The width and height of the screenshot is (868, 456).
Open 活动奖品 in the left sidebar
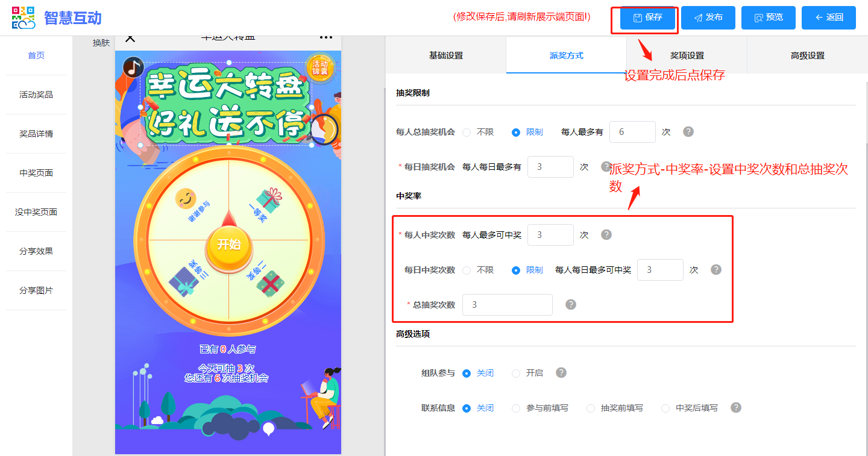pos(36,95)
